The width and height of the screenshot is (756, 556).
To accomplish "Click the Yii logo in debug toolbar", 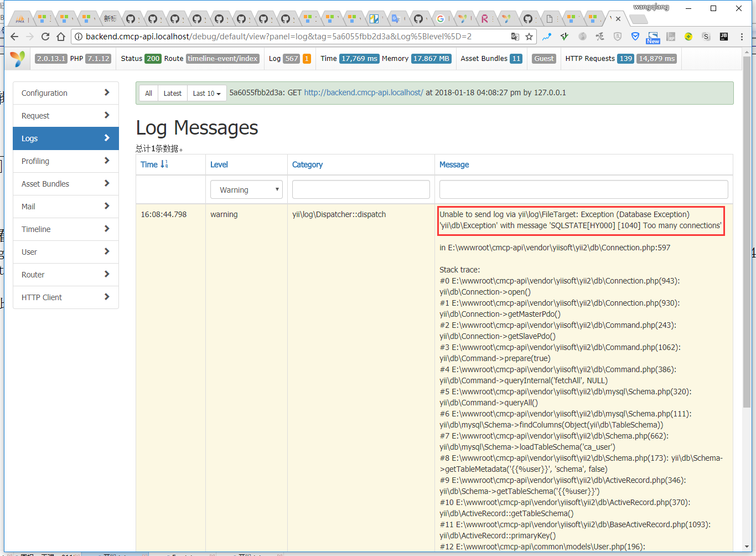I will click(18, 59).
